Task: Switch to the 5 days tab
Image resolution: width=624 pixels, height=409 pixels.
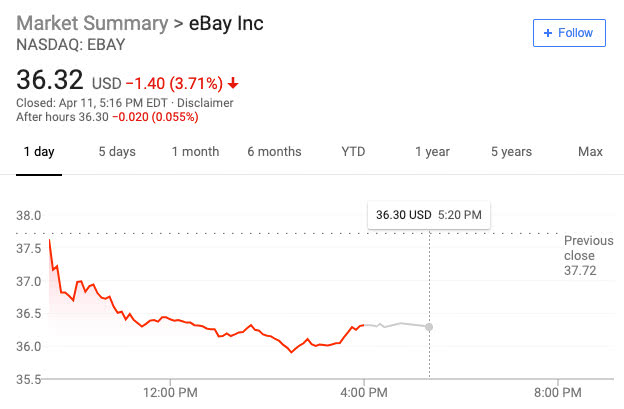Action: [117, 152]
